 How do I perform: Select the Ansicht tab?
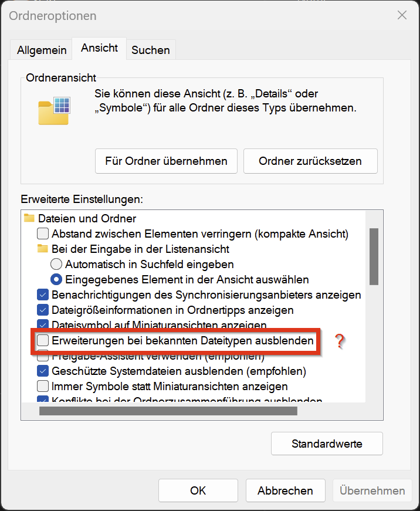click(x=99, y=48)
